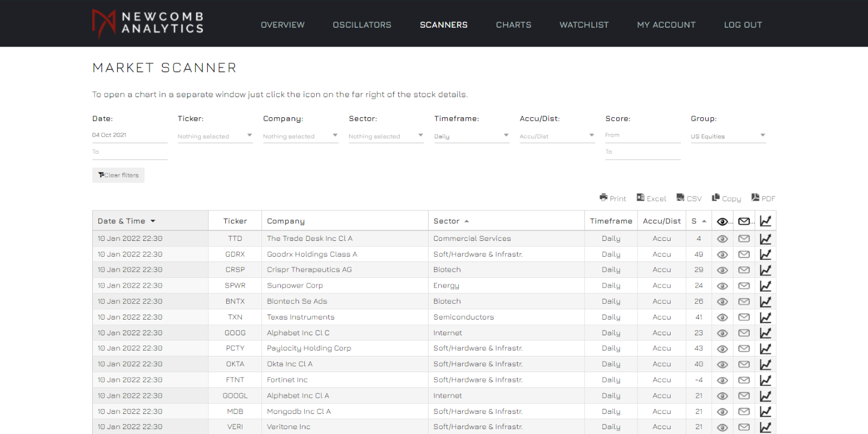Viewport: 868px width, 434px height.
Task: Open chart icon for CRSP row
Action: (765, 270)
